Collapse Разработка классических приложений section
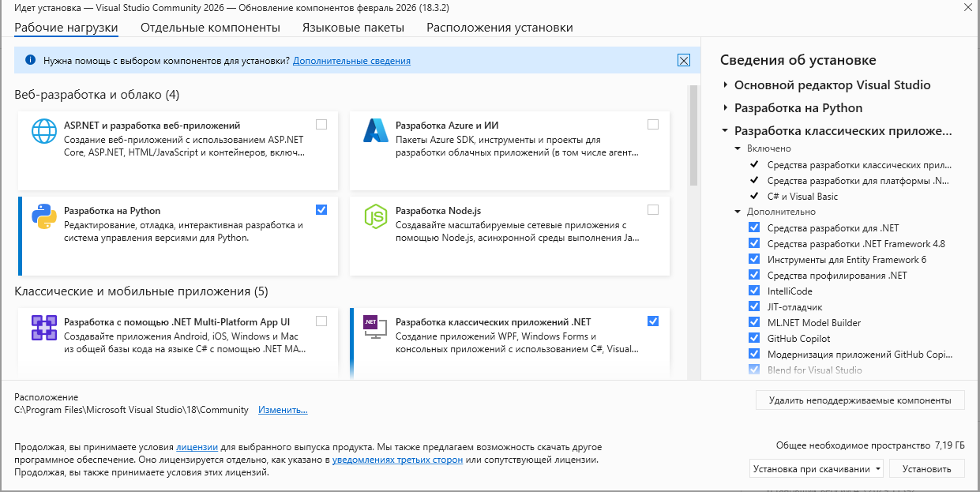This screenshot has width=980, height=492. point(725,131)
